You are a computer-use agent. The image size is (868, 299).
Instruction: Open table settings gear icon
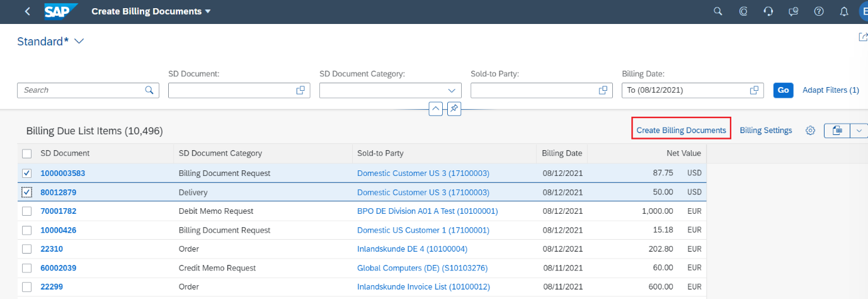pos(811,131)
